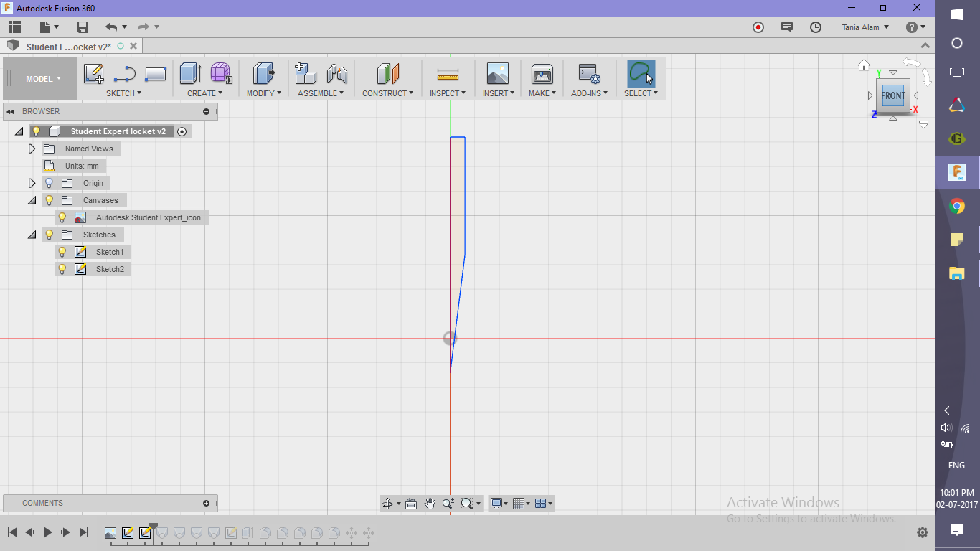980x551 pixels.
Task: Open the SKETCH menu
Action: click(x=123, y=93)
